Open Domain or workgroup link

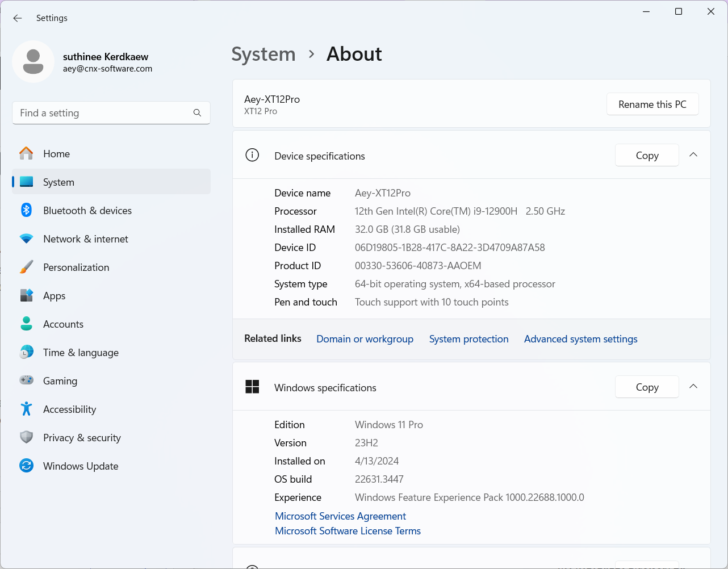[365, 339]
